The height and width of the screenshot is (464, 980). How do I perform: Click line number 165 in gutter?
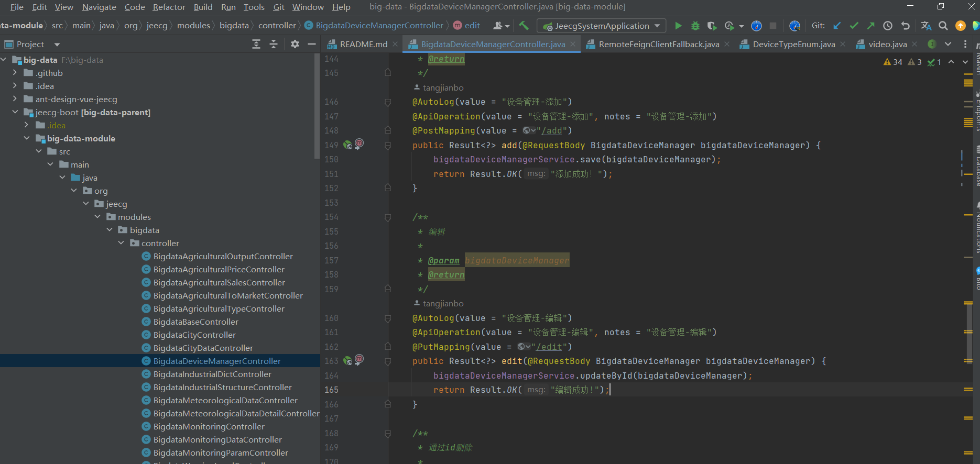click(x=331, y=390)
